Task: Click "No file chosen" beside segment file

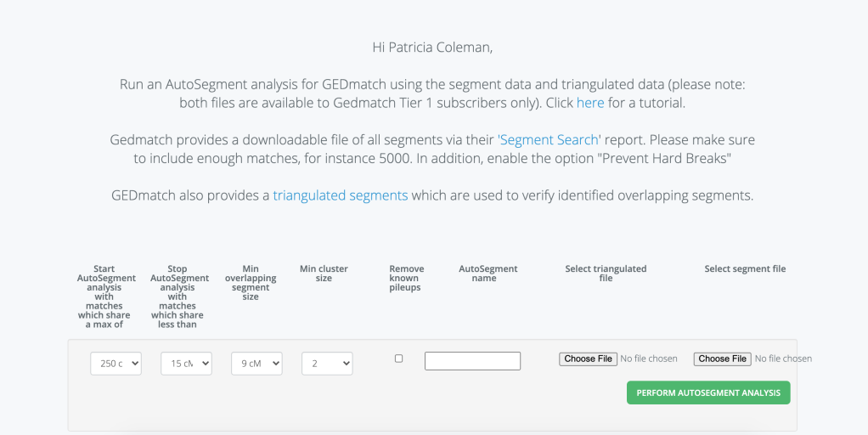Action: (x=783, y=359)
